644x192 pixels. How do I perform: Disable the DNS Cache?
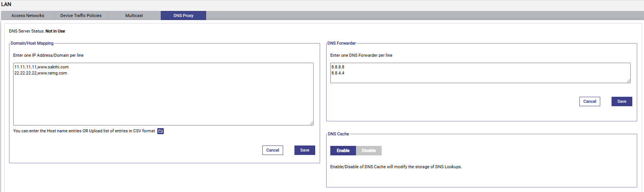click(368, 150)
